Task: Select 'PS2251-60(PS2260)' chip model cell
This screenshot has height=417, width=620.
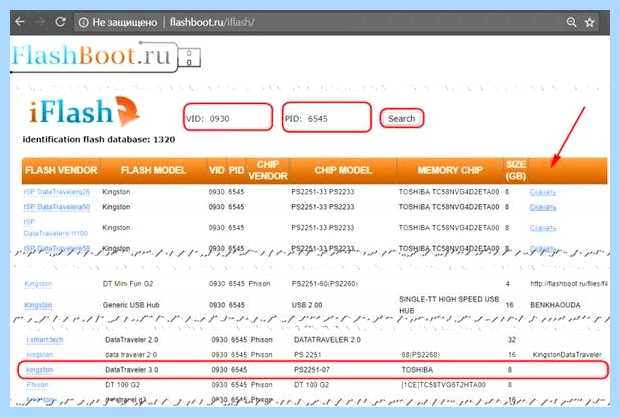Action: tap(324, 284)
